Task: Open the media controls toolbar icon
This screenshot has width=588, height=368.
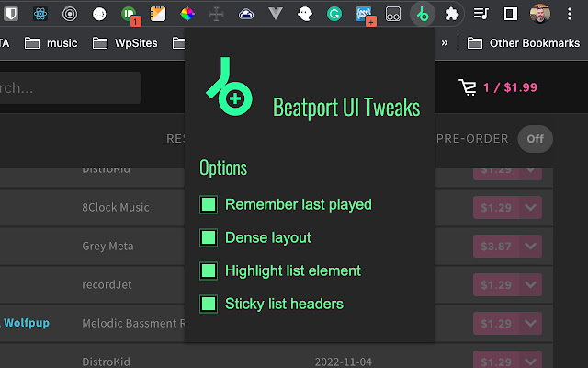Action: coord(481,14)
